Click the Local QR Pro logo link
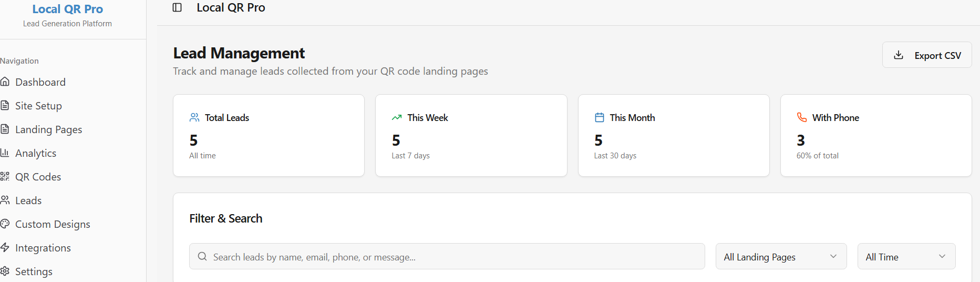The width and height of the screenshot is (980, 282). point(67,9)
